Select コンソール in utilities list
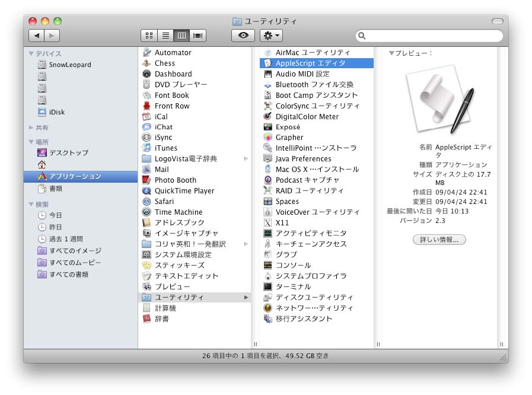This screenshot has width=532, height=395. (x=317, y=265)
